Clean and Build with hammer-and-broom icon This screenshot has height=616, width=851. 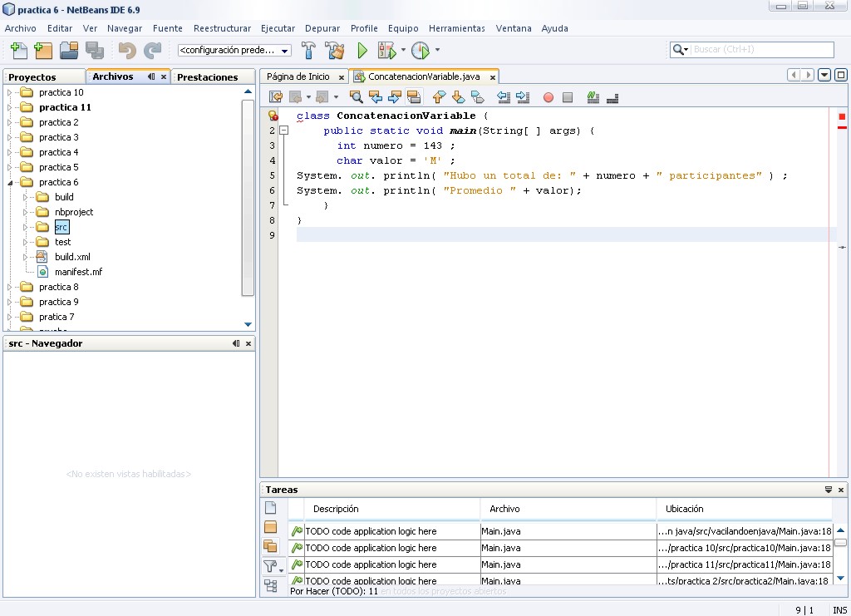[x=335, y=50]
